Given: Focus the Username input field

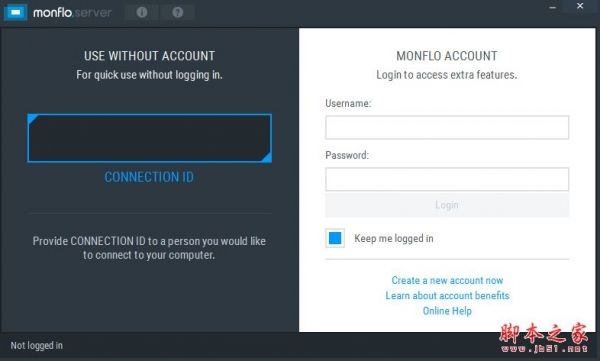Looking at the screenshot, I should coord(447,127).
